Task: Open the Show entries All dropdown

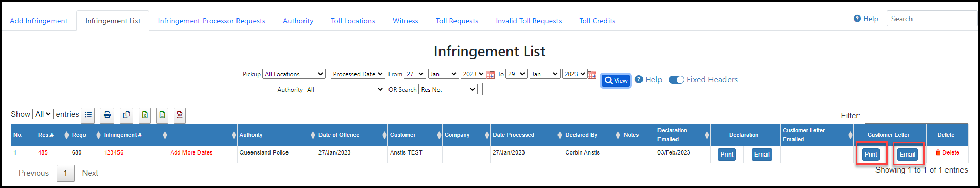Action: tap(43, 114)
